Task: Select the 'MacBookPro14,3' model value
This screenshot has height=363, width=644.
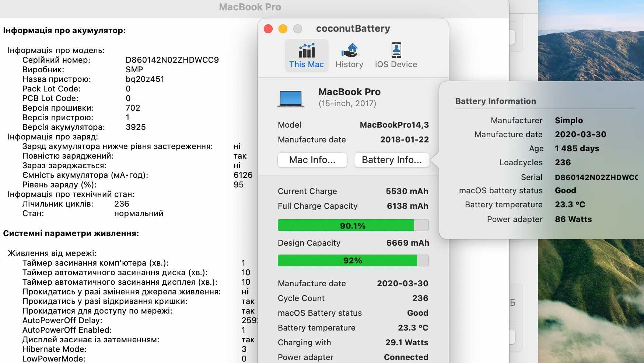Action: 394,125
